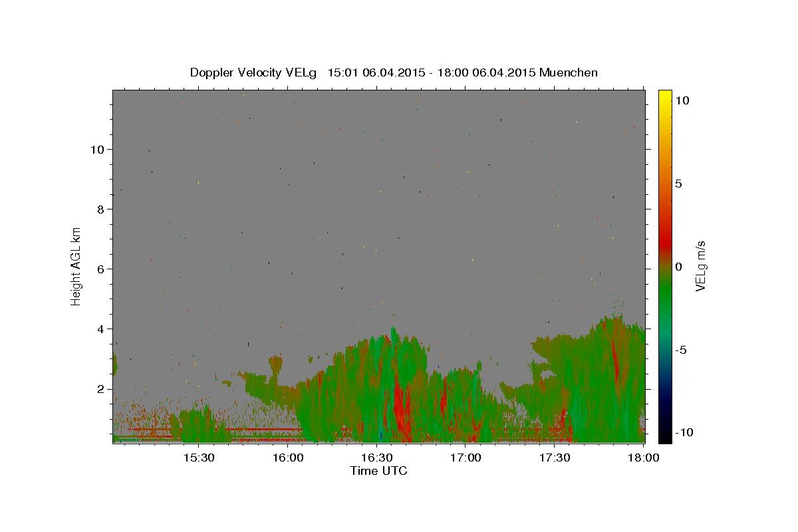Click the 17:00 time tick label
The width and height of the screenshot is (798, 532).
466,458
